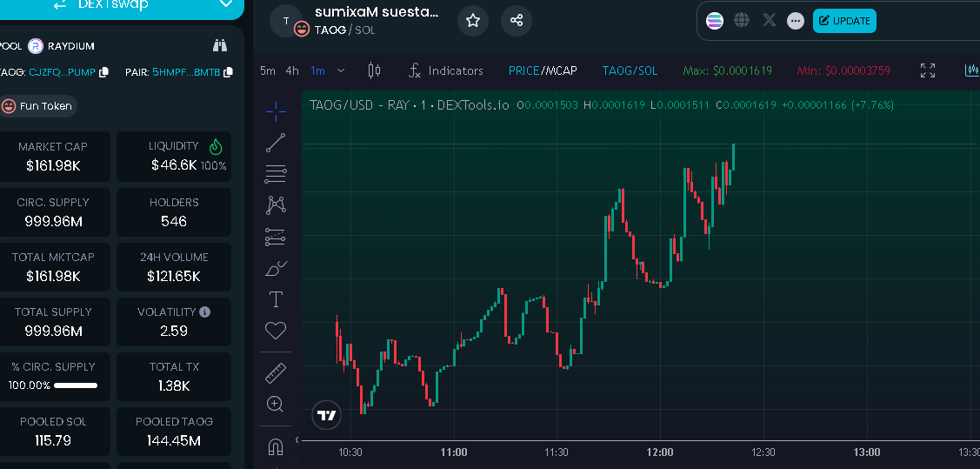Select the crosshair cursor tool
This screenshot has width=980, height=469.
coord(276,112)
